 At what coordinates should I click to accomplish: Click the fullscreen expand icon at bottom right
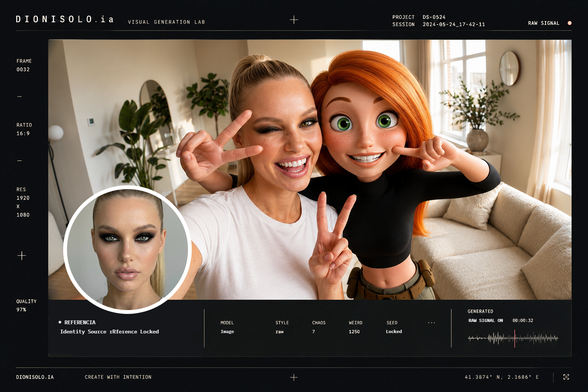point(566,377)
